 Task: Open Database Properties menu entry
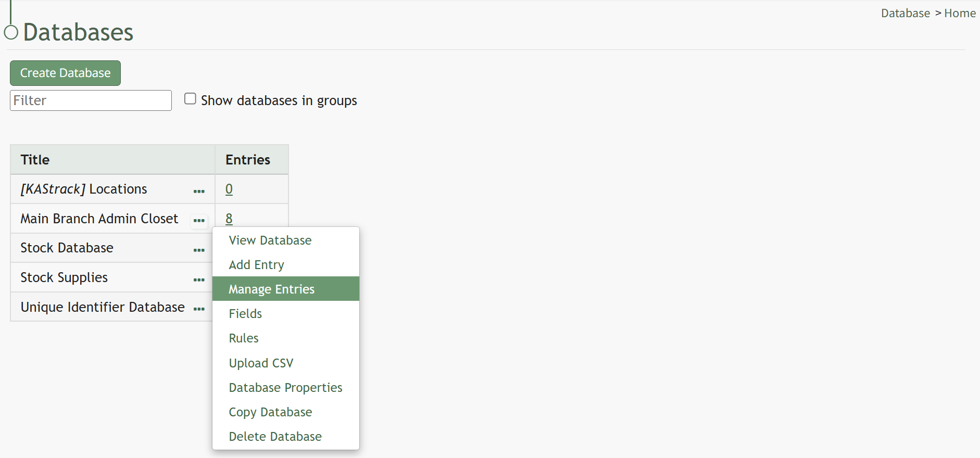[286, 388]
